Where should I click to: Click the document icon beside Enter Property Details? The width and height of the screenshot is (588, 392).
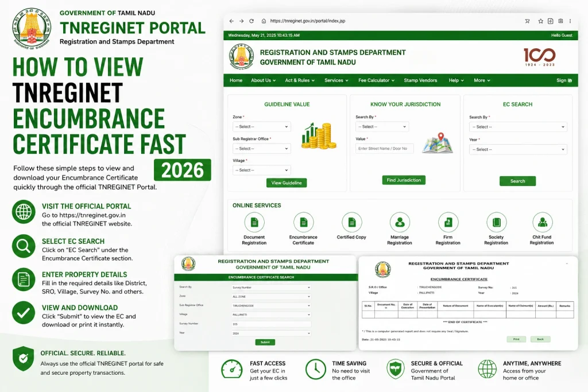tap(24, 280)
